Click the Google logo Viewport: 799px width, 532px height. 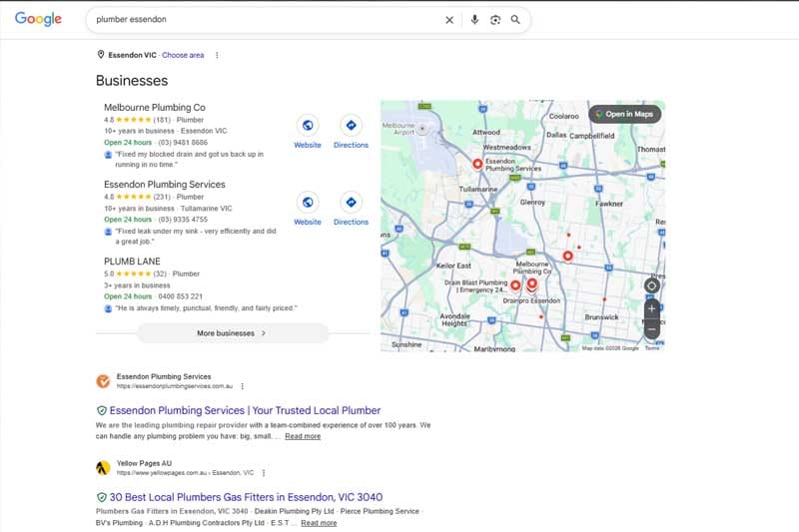(x=38, y=19)
